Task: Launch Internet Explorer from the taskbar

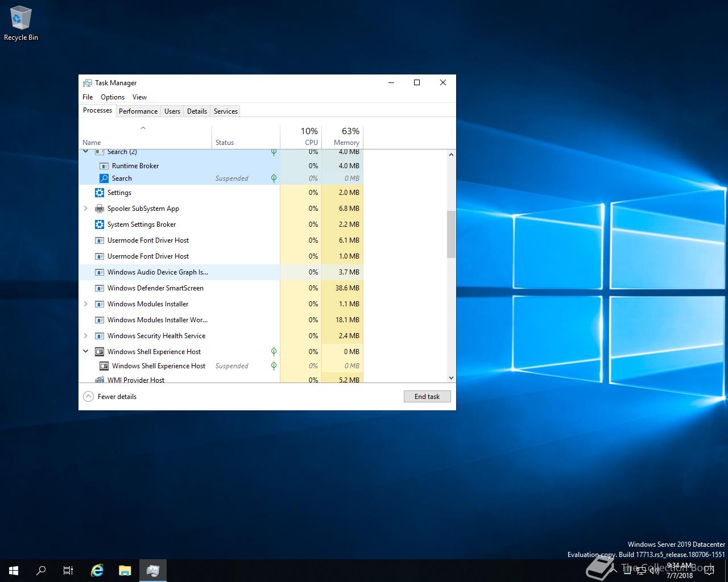Action: [98, 571]
